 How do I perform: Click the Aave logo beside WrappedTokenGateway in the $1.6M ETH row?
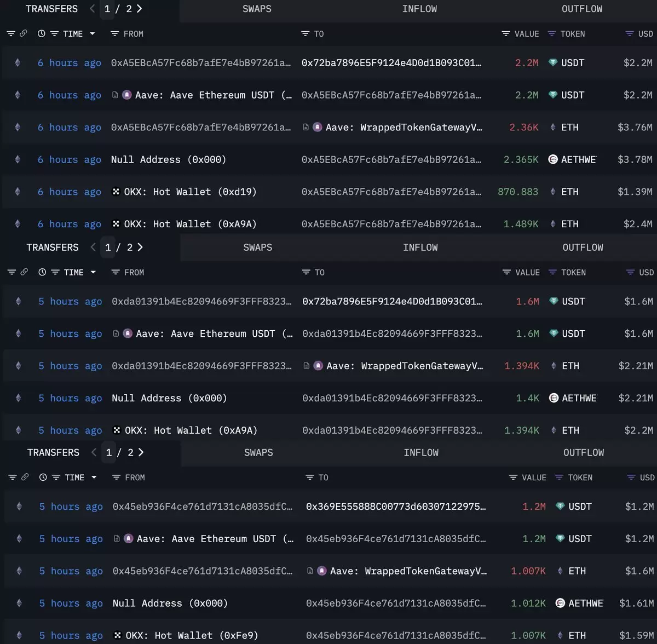tap(322, 571)
